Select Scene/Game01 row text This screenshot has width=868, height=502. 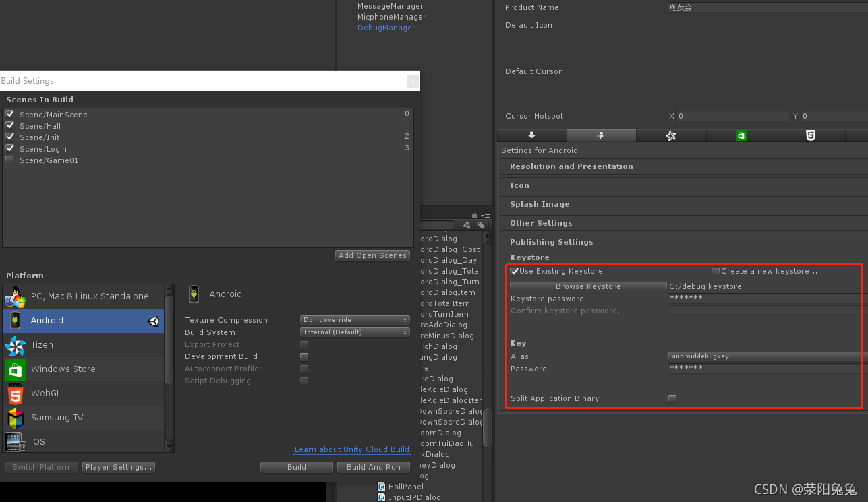(49, 160)
